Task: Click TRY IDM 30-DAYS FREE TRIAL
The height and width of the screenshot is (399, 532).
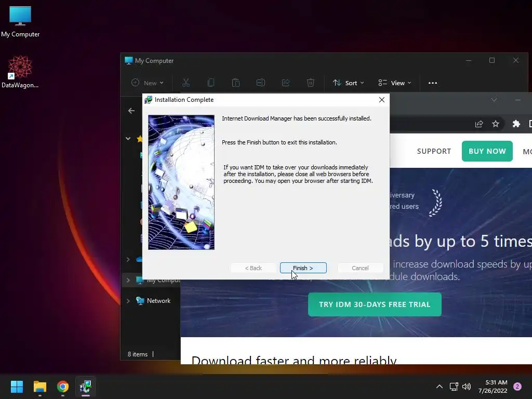Action: pos(375,304)
